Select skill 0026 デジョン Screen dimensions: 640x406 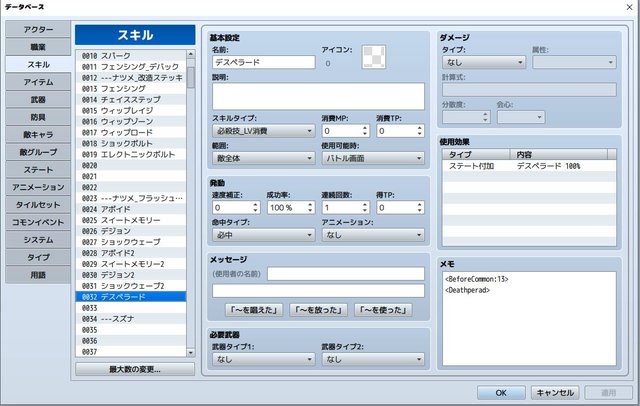click(x=131, y=231)
